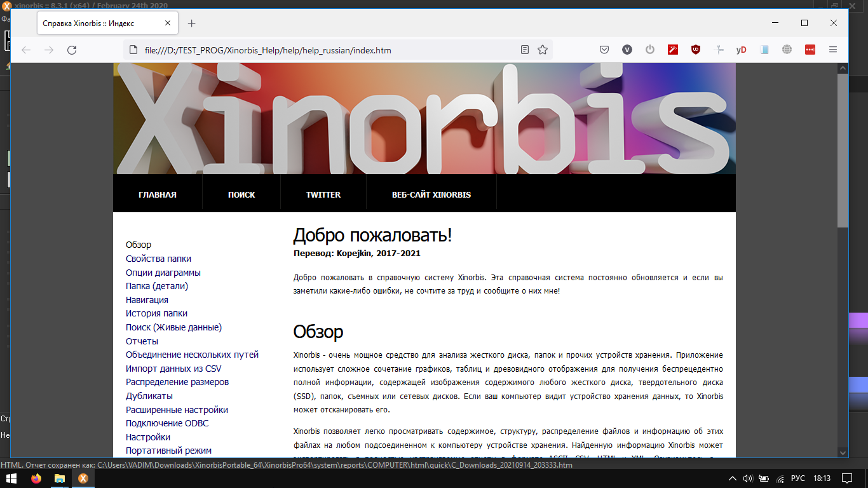Click the gray power button extension
This screenshot has height=488, width=868.
point(650,50)
